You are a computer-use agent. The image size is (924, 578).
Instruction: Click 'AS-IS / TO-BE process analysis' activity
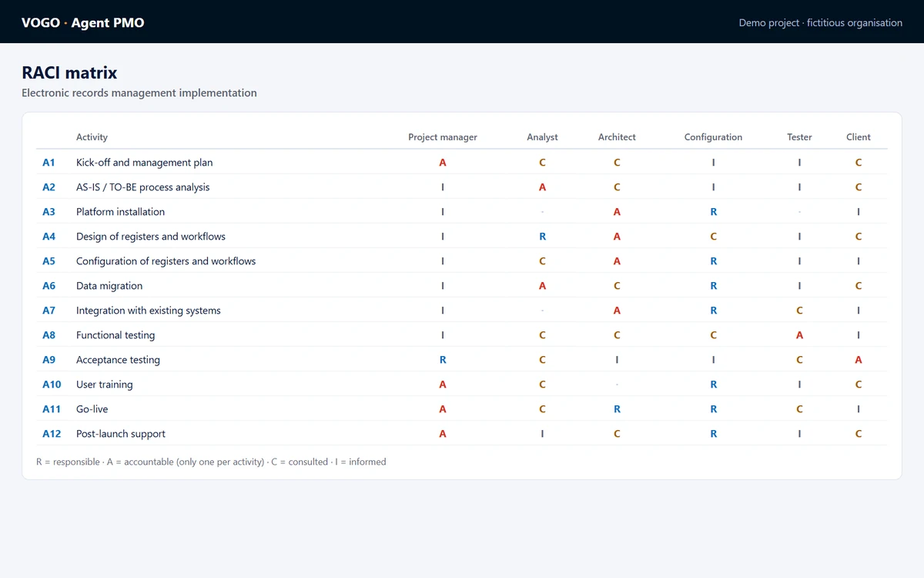coord(142,187)
